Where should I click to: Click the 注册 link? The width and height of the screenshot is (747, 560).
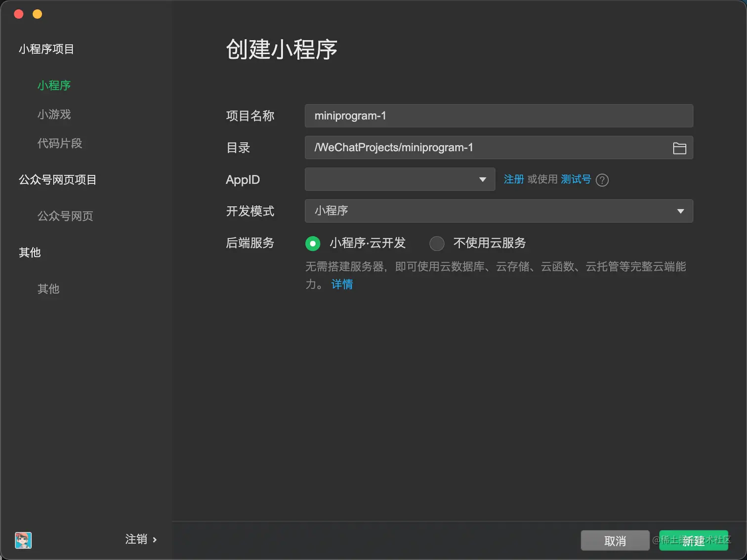tap(513, 179)
